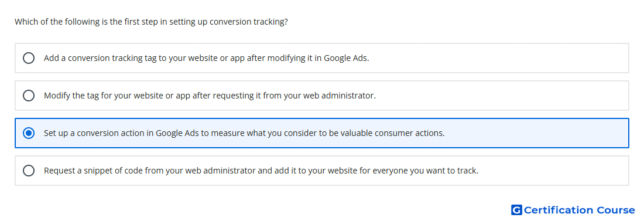Click answer text "Set up a conversion action"

coord(90,133)
